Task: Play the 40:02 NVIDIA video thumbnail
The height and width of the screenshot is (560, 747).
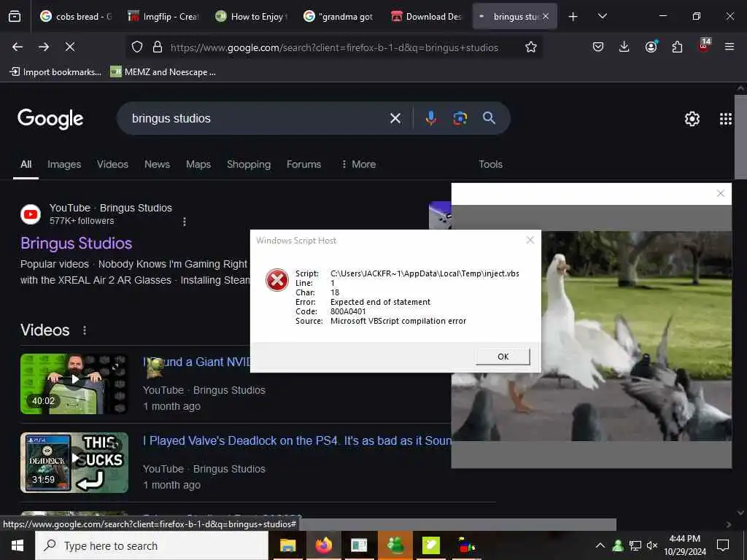Action: (x=74, y=384)
